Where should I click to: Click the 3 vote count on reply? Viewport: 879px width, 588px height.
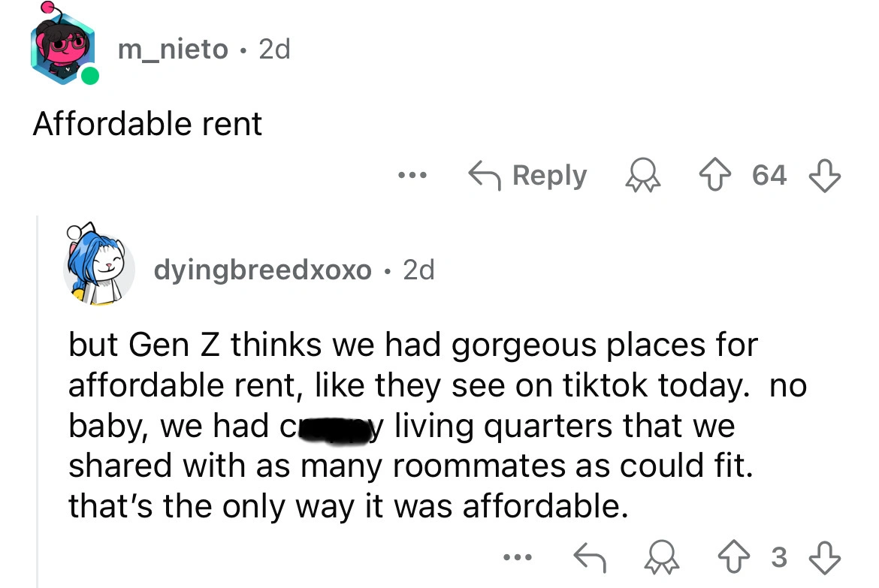coord(778,557)
